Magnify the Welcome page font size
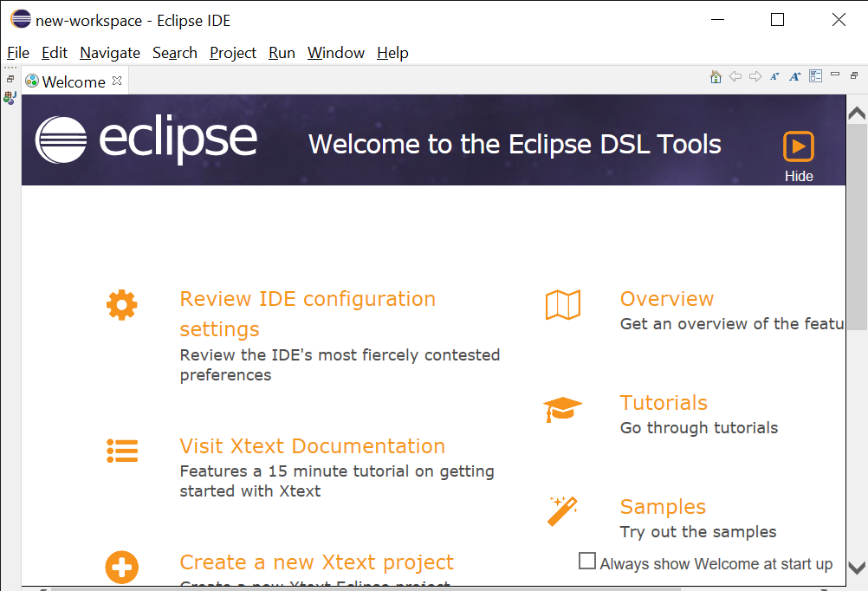Viewport: 868px width, 591px height. (795, 76)
